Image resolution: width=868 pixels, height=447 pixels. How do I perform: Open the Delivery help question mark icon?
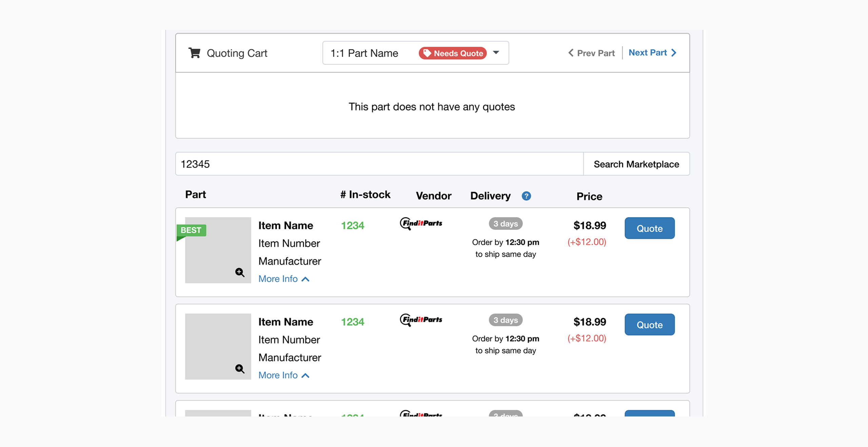coord(527,196)
